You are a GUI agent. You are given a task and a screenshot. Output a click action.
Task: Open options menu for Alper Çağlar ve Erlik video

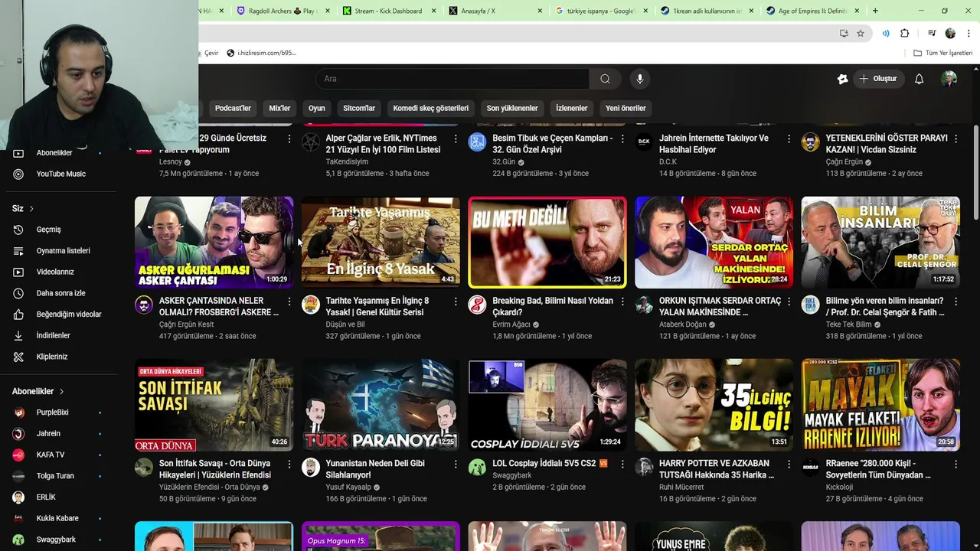click(x=456, y=139)
